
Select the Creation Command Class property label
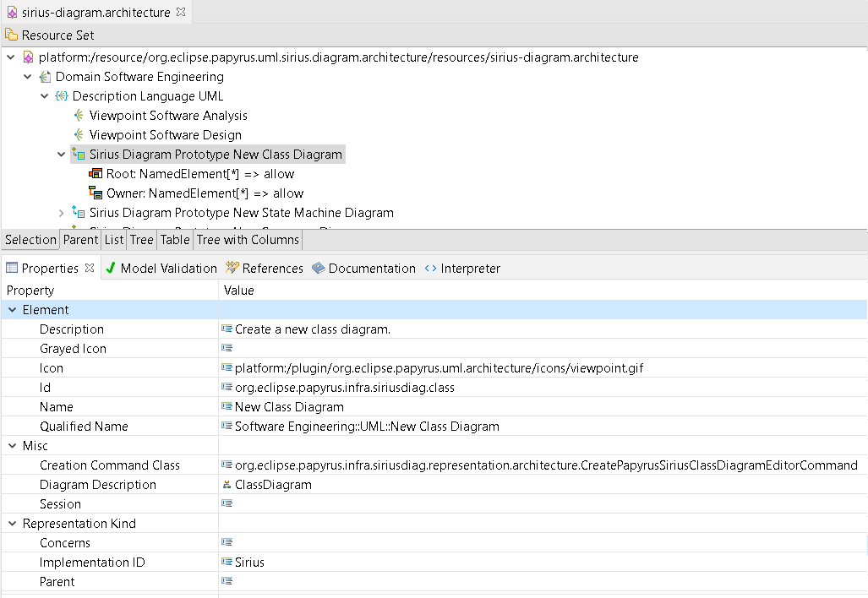(x=110, y=465)
